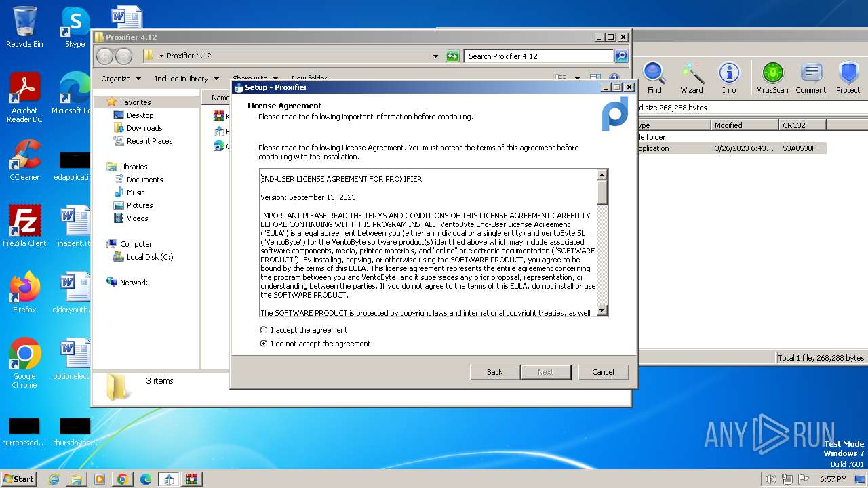Select FileZilla Client desktop icon
The width and height of the screenshot is (868, 488).
pos(24,226)
